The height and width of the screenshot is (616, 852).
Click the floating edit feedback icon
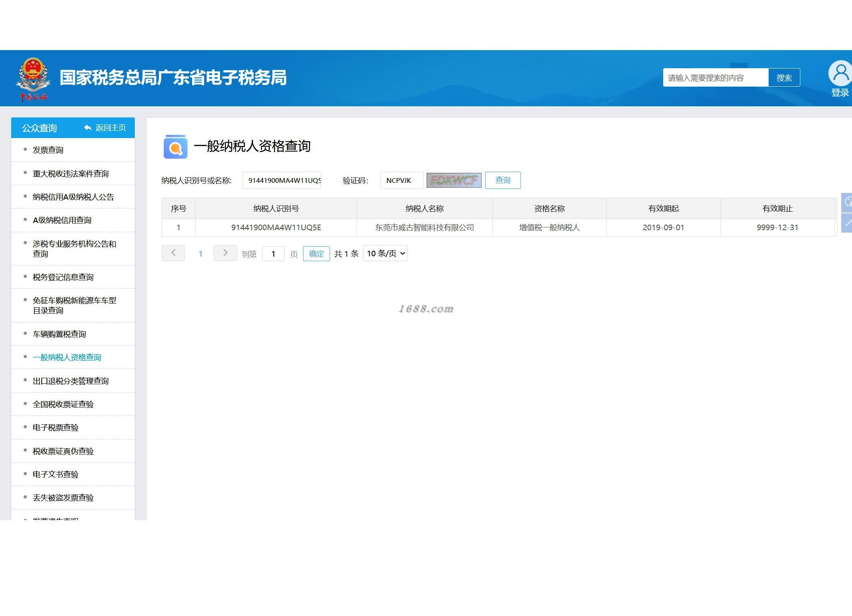[x=847, y=223]
